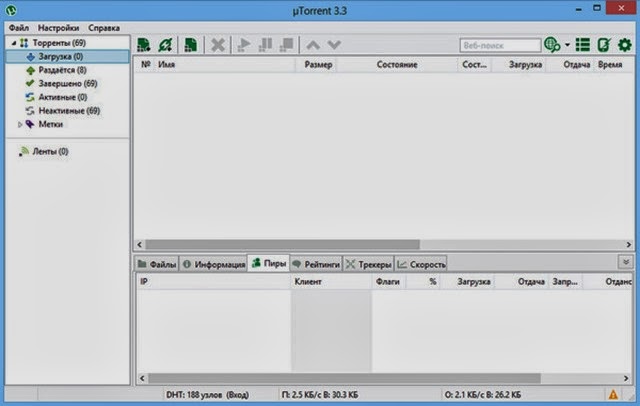
Task: Open the Файл menu
Action: (x=19, y=28)
